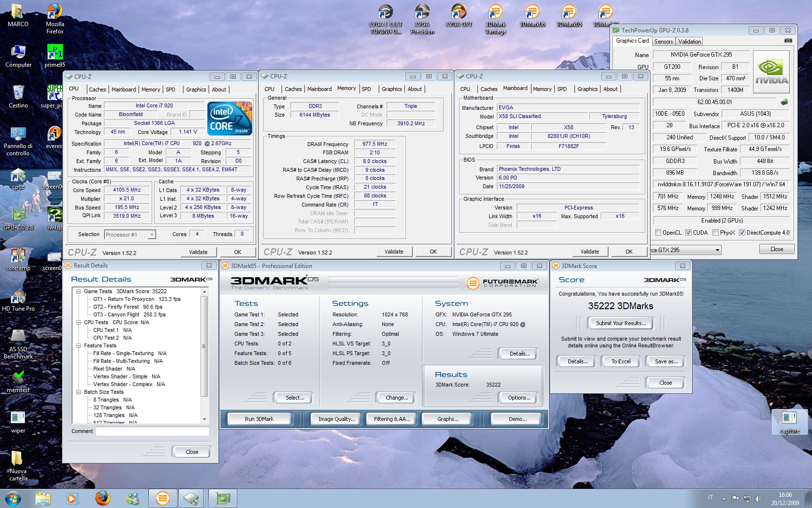The width and height of the screenshot is (812, 508).
Task: Open the 3DMark05 taskbar button
Action: [162, 498]
